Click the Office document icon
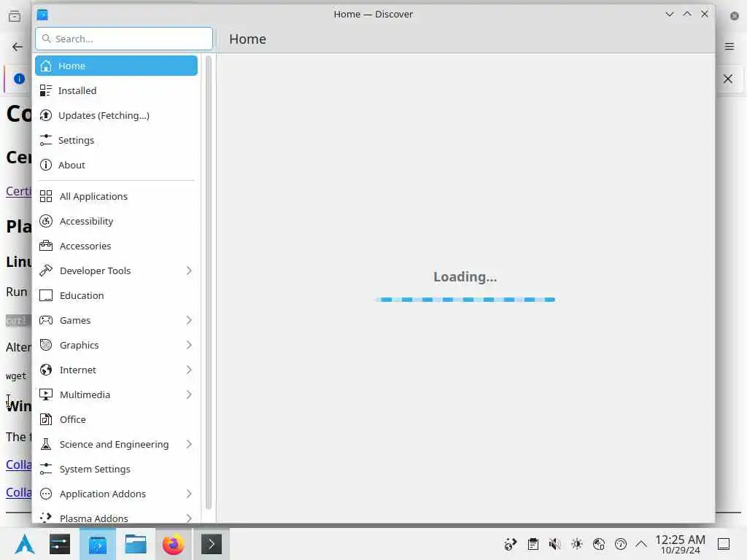Viewport: 747px width, 560px height. pos(46,419)
